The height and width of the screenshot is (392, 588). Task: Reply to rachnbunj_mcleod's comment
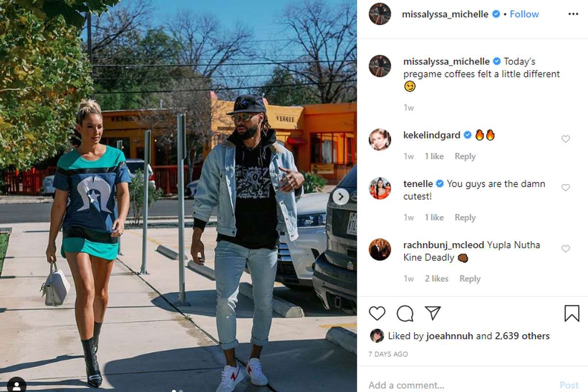pyautogui.click(x=470, y=279)
